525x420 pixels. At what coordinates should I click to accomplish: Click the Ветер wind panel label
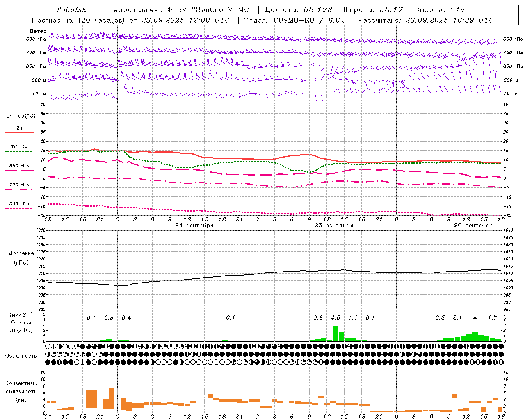[x=38, y=31]
